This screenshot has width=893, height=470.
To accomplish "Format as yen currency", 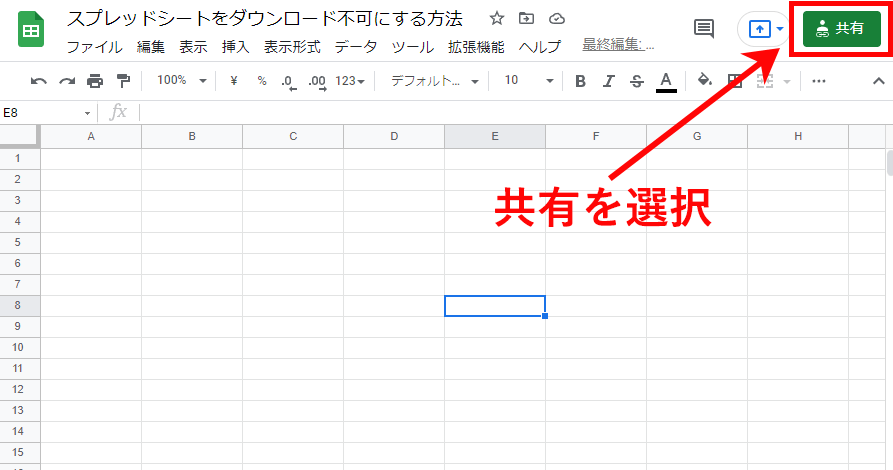I will tap(234, 81).
